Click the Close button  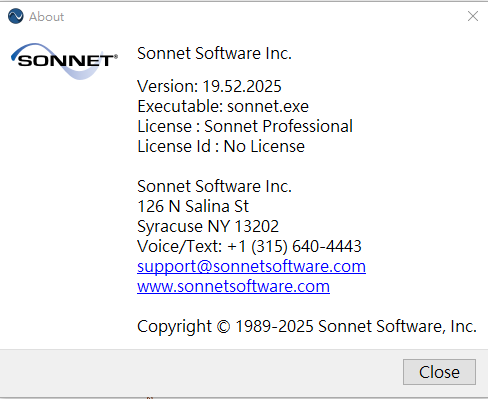(439, 372)
